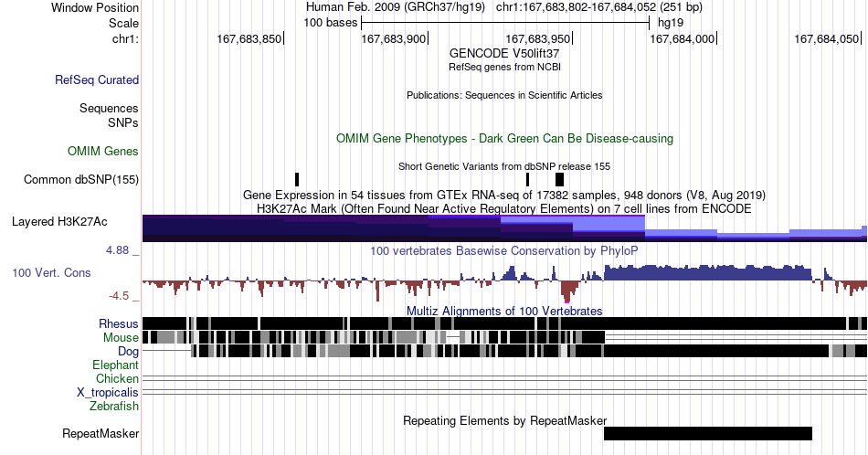Click the 100 Vert. Cons label

[51, 272]
